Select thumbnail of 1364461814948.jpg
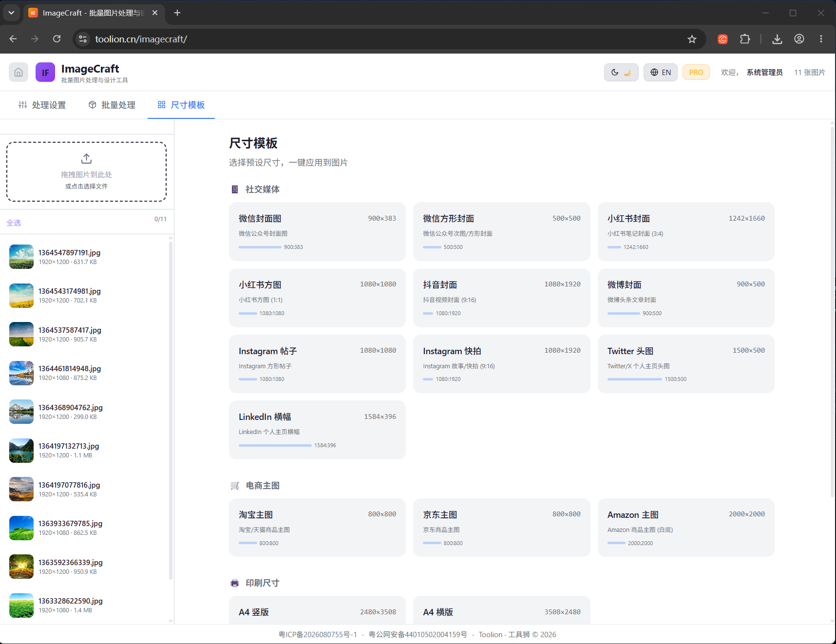Screen dimensions: 836x644 tap(21, 373)
